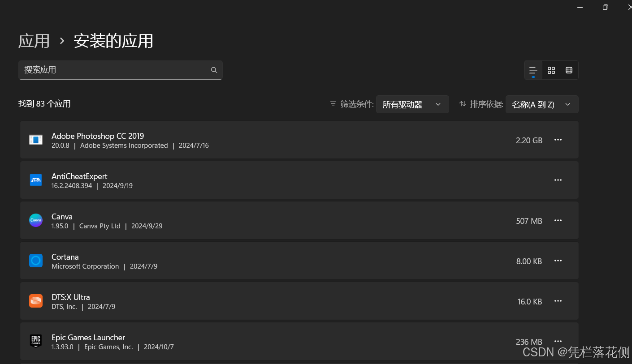This screenshot has width=632, height=364.
Task: Select the DTS:X Ultra app name
Action: point(71,297)
